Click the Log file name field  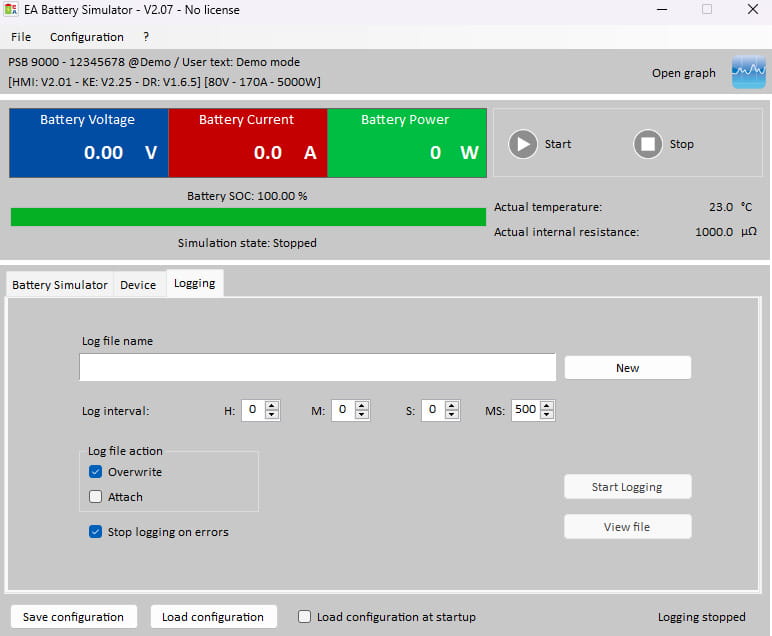[318, 367]
